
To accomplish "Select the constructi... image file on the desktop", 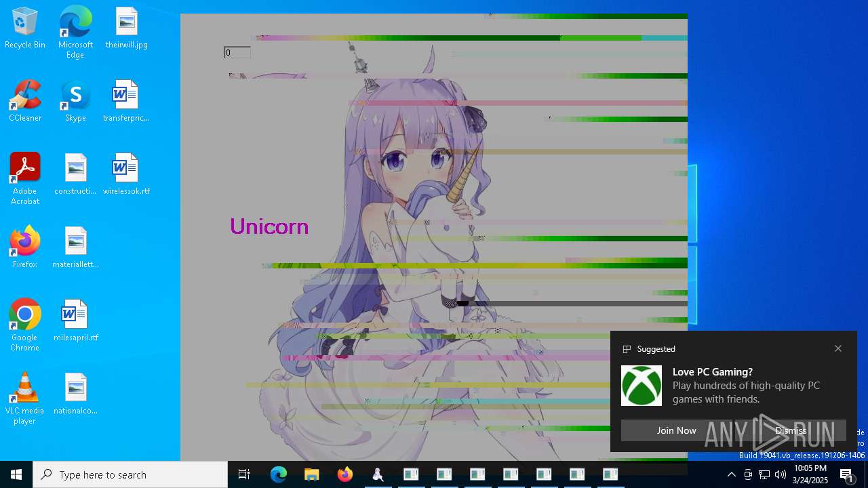I will pyautogui.click(x=75, y=175).
